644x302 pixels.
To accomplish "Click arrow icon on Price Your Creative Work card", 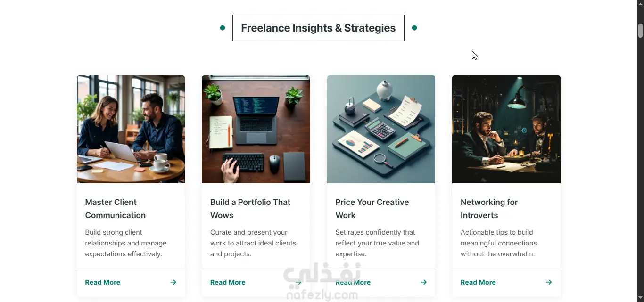I will [423, 282].
